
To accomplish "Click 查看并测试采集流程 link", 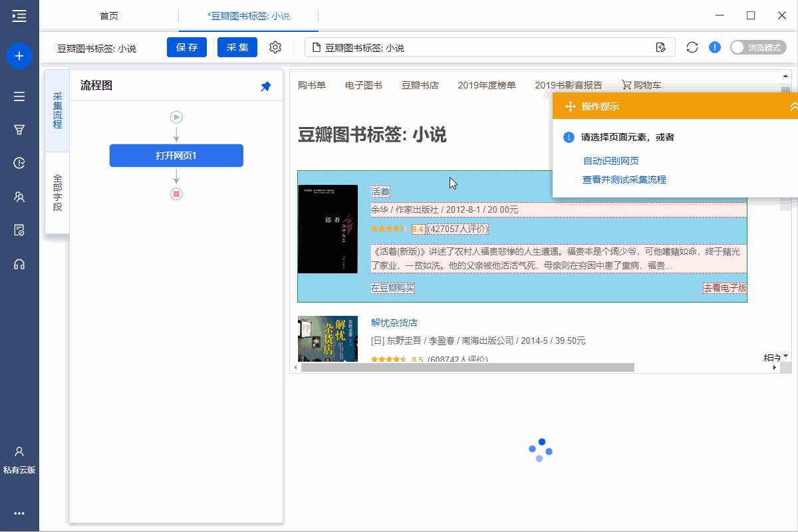I will [624, 180].
